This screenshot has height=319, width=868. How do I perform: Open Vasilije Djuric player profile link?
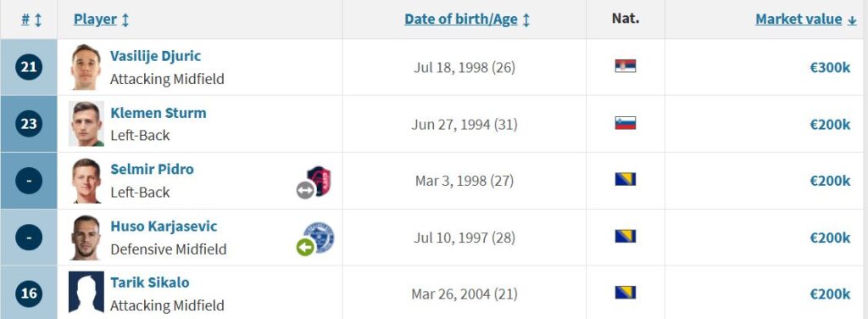pyautogui.click(x=156, y=56)
